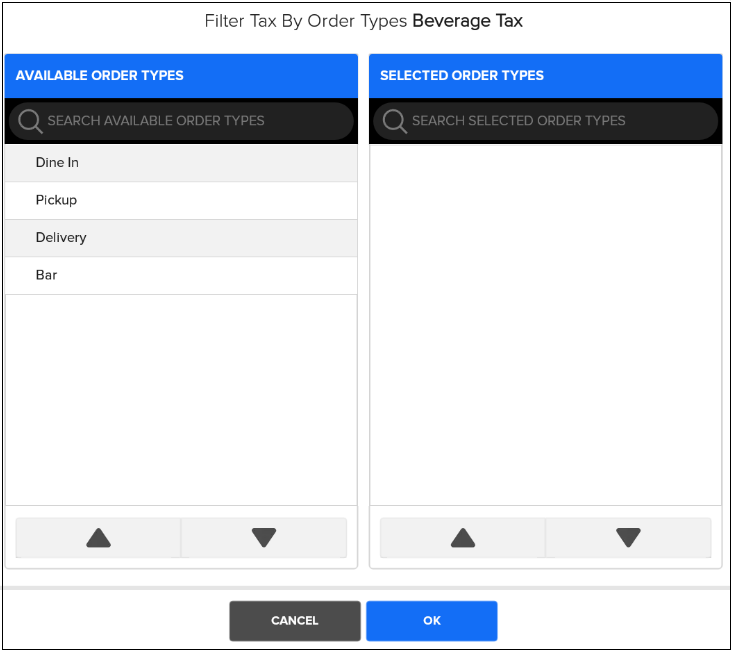Choose the Pickup order type

56,200
